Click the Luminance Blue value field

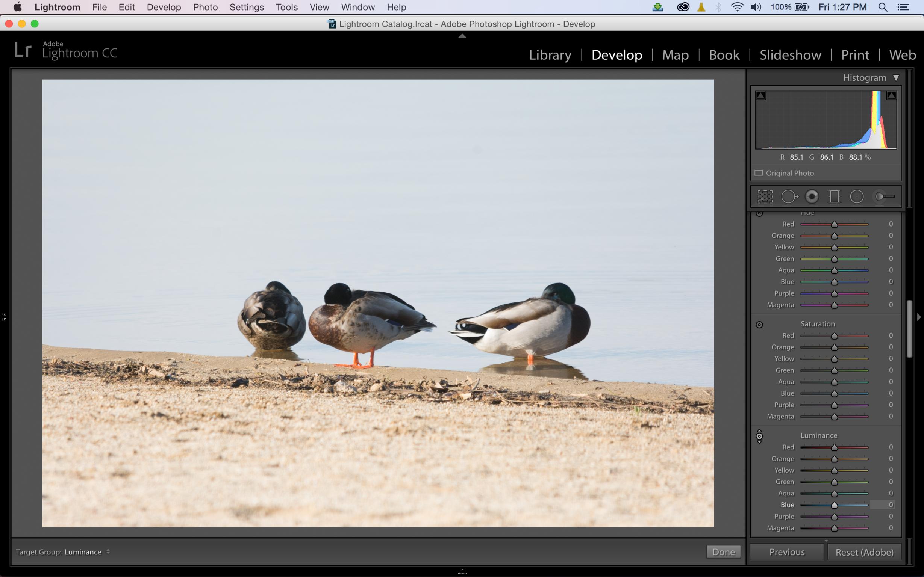[x=885, y=505]
